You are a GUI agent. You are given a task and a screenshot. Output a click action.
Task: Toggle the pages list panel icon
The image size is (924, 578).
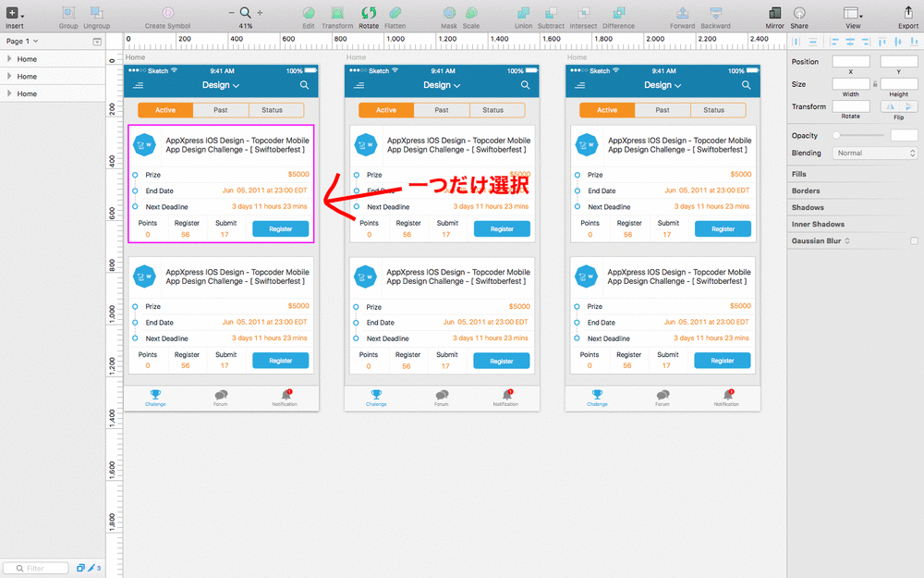click(97, 42)
